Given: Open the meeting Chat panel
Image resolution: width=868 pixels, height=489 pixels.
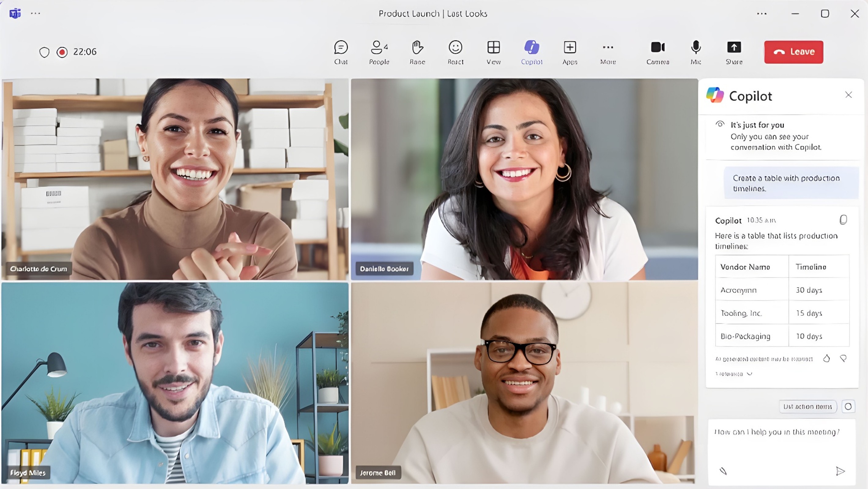Looking at the screenshot, I should click(x=341, y=52).
